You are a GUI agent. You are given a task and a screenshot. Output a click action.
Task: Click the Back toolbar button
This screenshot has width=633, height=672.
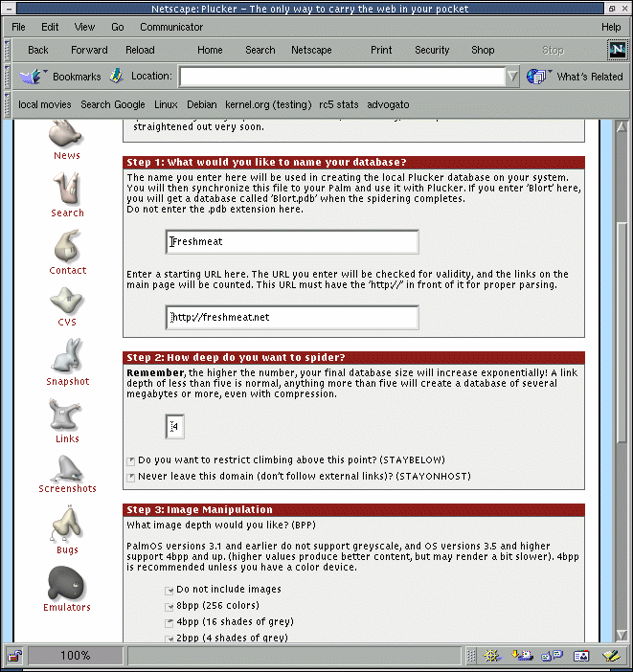click(x=38, y=50)
